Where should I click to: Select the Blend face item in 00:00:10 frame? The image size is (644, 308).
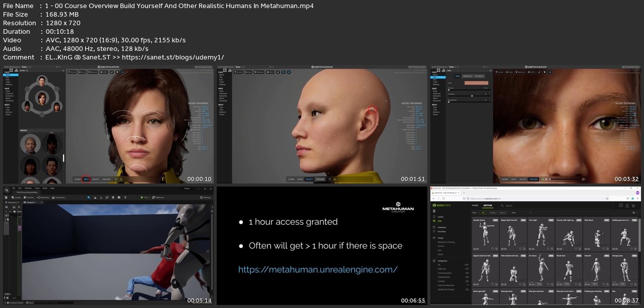11,75
